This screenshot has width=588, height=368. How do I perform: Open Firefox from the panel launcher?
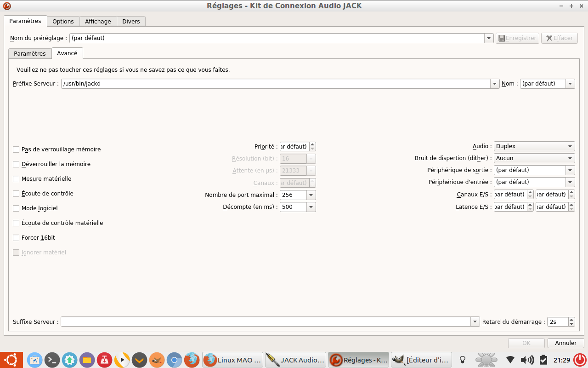point(192,360)
